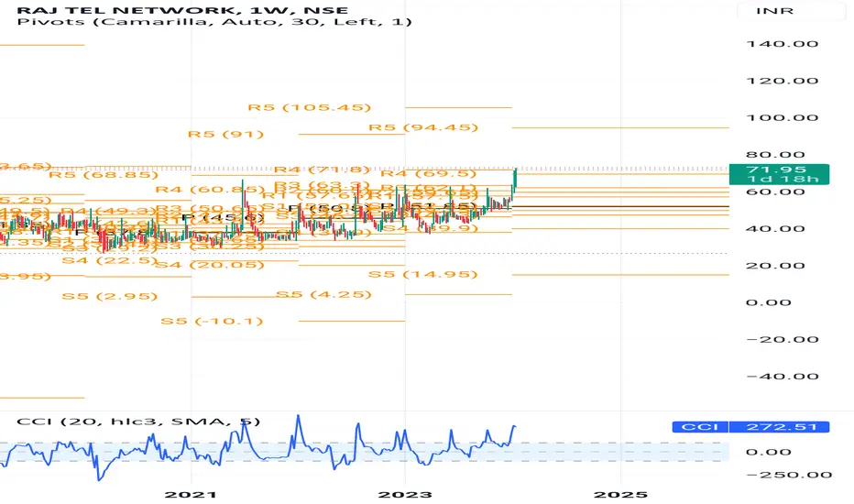Open the CCI (20, hlc3, SMA, 5) indicator legend
This screenshot has height=504, width=854.
[138, 422]
